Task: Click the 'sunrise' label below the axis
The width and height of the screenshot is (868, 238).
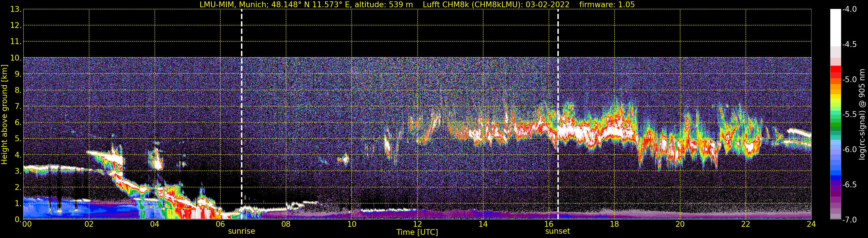Action: (241, 231)
